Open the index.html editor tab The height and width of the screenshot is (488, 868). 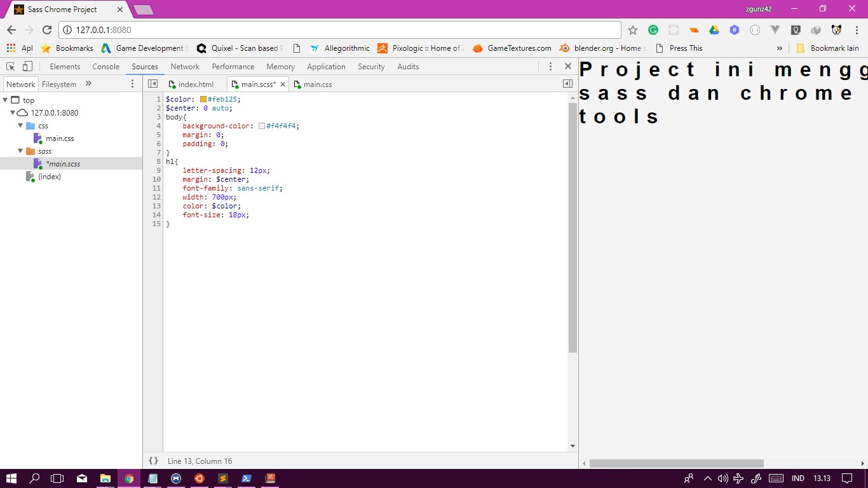(x=191, y=84)
